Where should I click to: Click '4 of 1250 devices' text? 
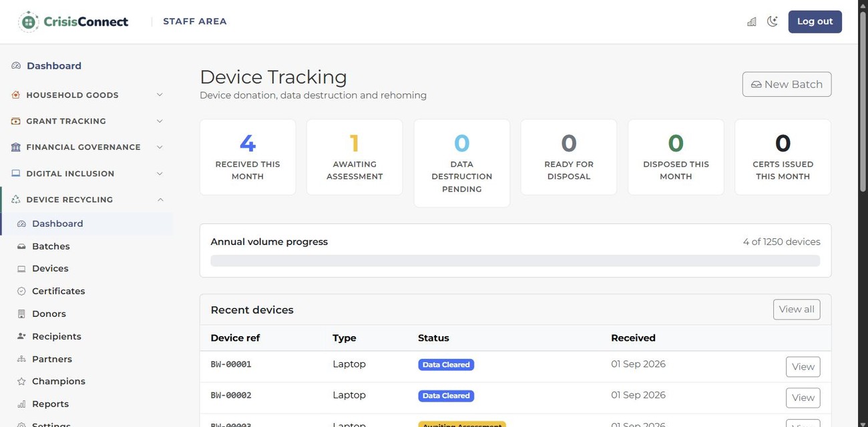[x=782, y=242]
